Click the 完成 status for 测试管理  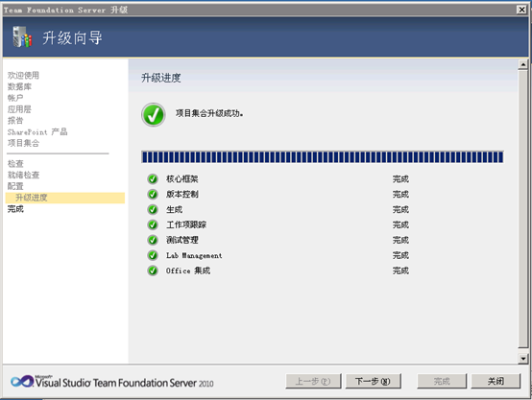click(400, 240)
